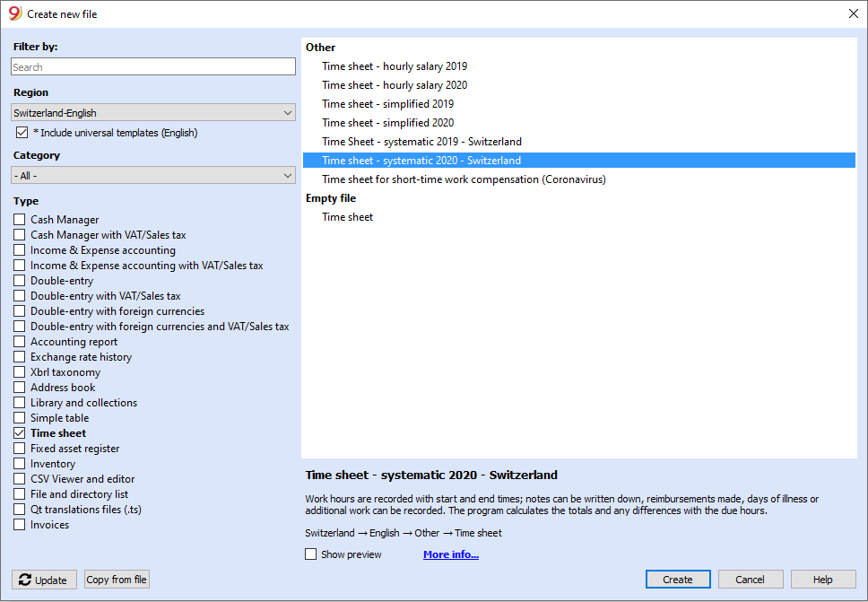
Task: Click the Banana app icon in title bar
Action: tap(14, 13)
